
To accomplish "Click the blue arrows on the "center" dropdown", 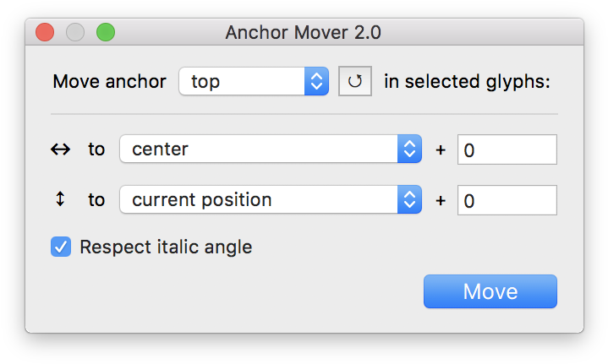I will point(409,149).
